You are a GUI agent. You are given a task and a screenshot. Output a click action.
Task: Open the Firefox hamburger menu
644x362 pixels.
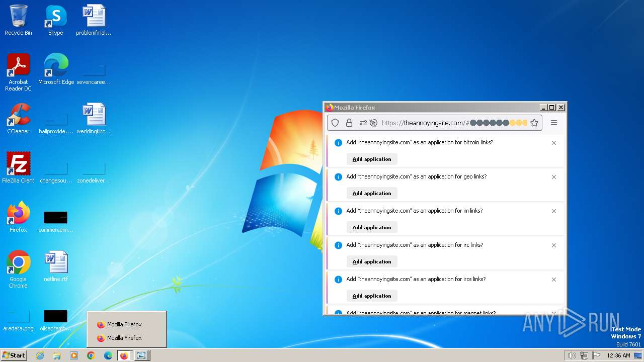coord(554,123)
